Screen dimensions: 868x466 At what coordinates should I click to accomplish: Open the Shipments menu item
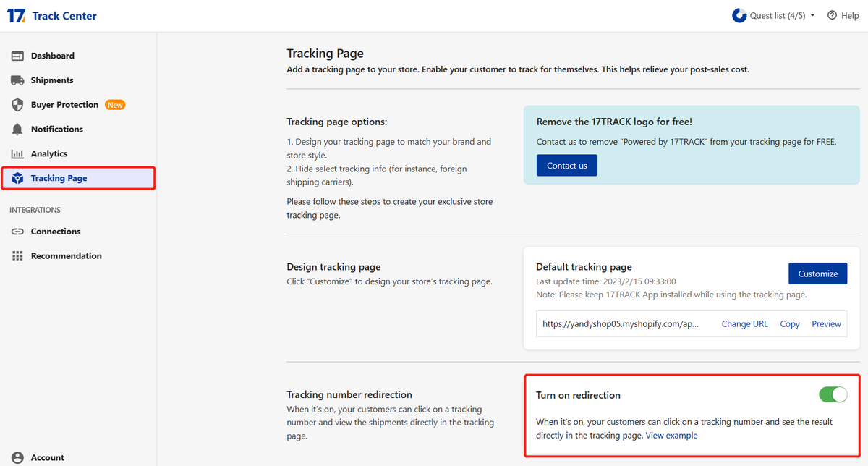[78, 80]
